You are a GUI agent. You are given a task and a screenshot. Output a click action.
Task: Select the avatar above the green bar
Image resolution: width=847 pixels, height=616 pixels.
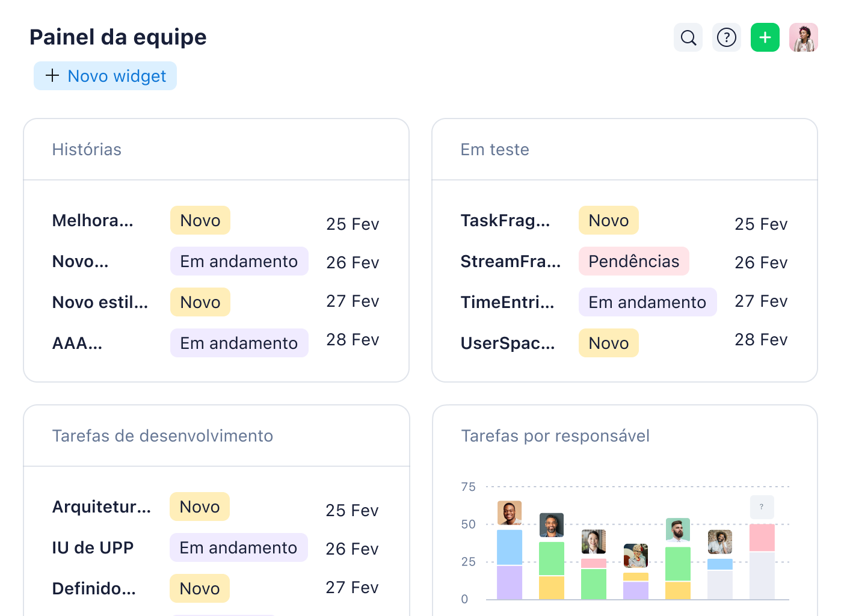click(x=552, y=525)
